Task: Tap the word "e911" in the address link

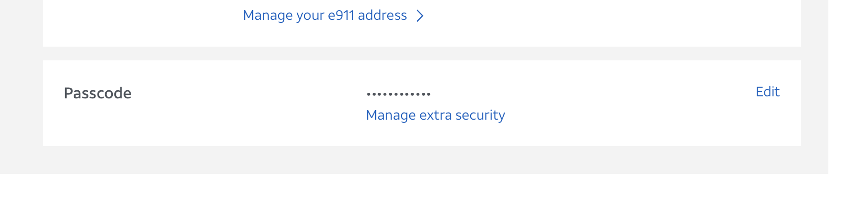Action: [x=341, y=16]
